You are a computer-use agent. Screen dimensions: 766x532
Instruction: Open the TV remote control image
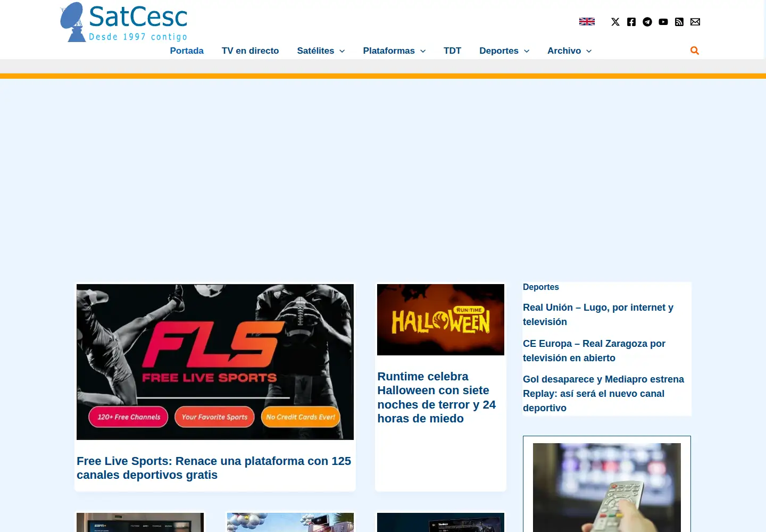[607, 487]
